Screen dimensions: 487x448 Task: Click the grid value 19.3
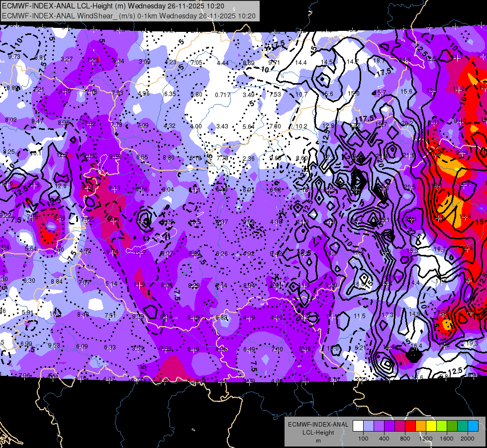click(472, 343)
